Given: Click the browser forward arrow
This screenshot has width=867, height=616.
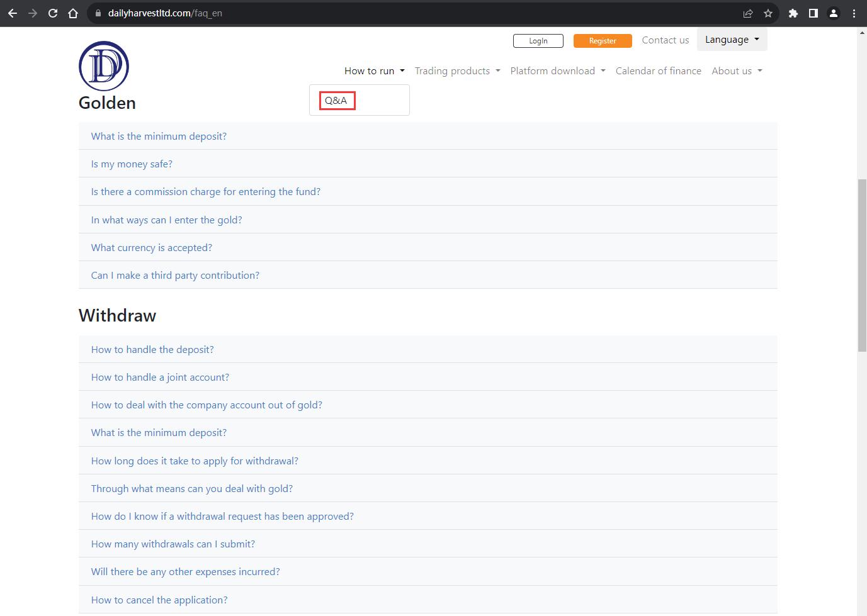Looking at the screenshot, I should point(33,13).
